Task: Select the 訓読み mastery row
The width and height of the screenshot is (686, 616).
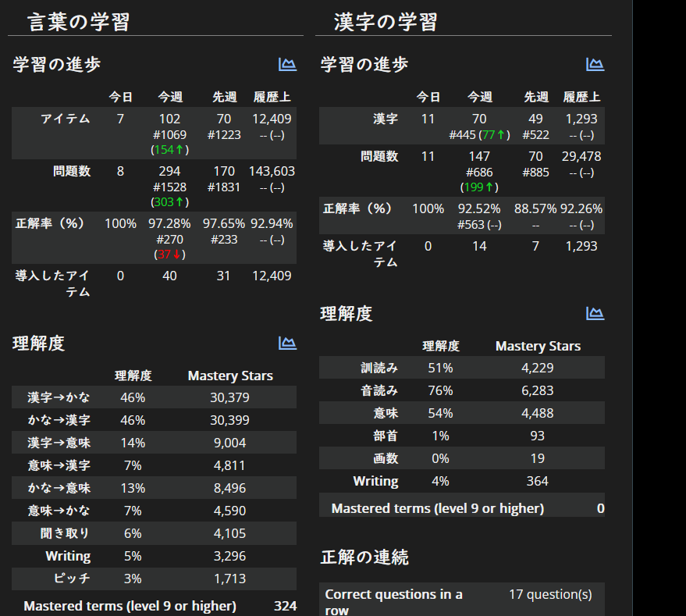Action: click(x=462, y=367)
